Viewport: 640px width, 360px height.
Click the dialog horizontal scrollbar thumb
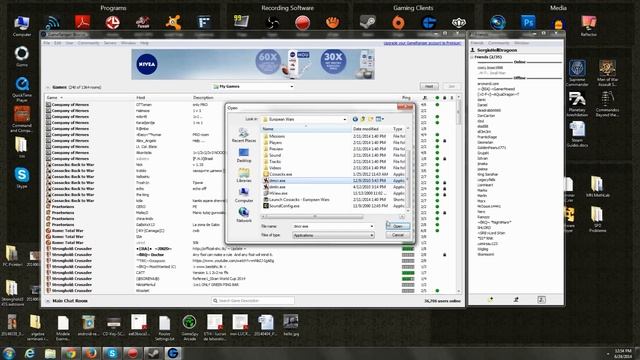tap(314, 216)
